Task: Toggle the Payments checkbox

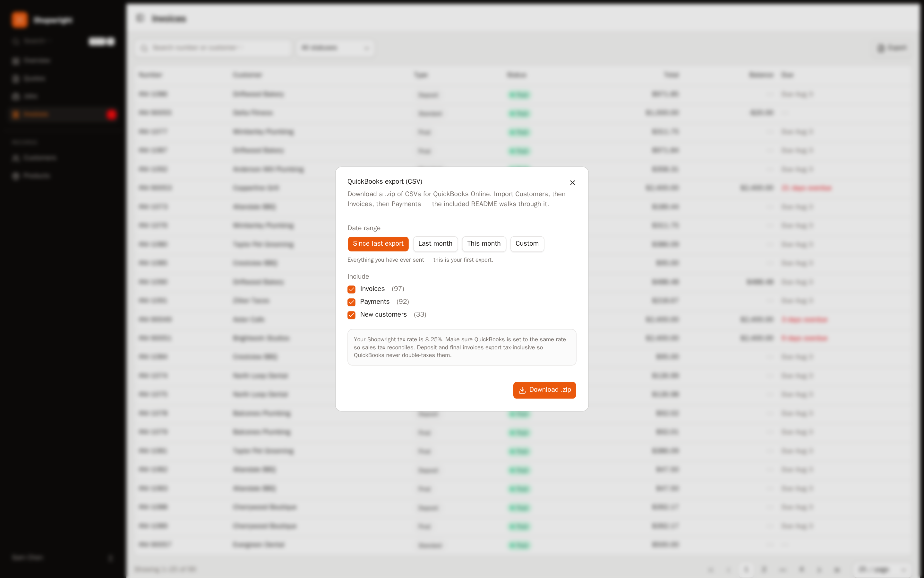Action: click(x=351, y=302)
